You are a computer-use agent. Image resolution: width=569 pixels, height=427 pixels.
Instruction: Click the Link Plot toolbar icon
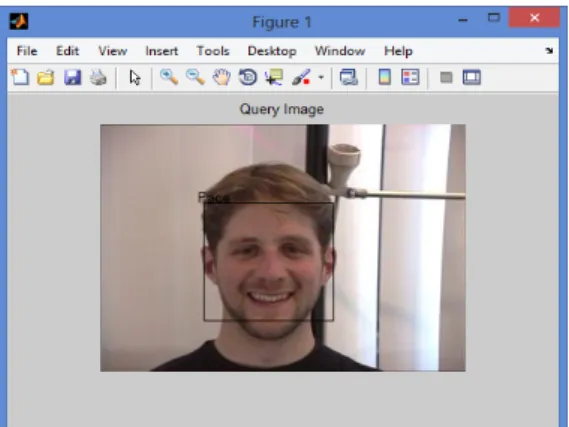click(349, 77)
